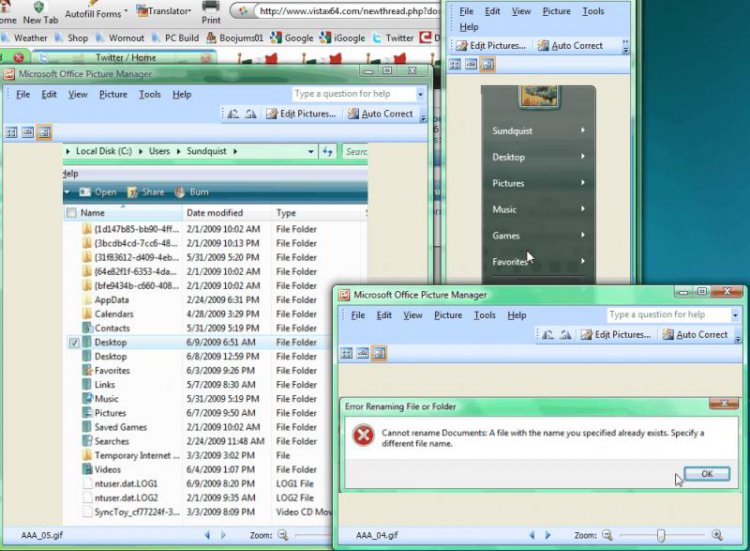The width and height of the screenshot is (750, 551).
Task: Click OK in the Error Renaming dialog
Action: click(707, 474)
